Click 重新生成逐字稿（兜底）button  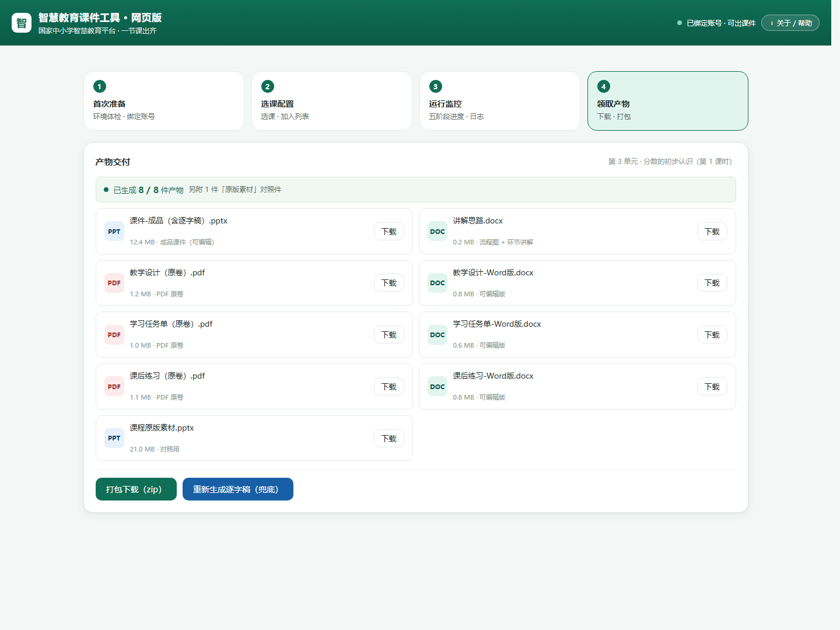click(x=238, y=489)
